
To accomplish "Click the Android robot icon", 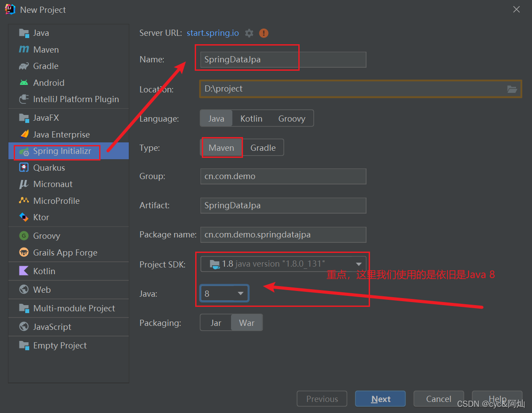I will click(x=24, y=83).
